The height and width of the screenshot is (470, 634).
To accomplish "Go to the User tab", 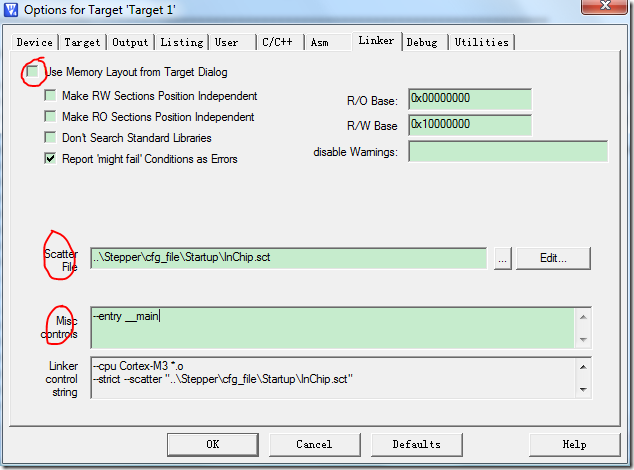I will 232,42.
